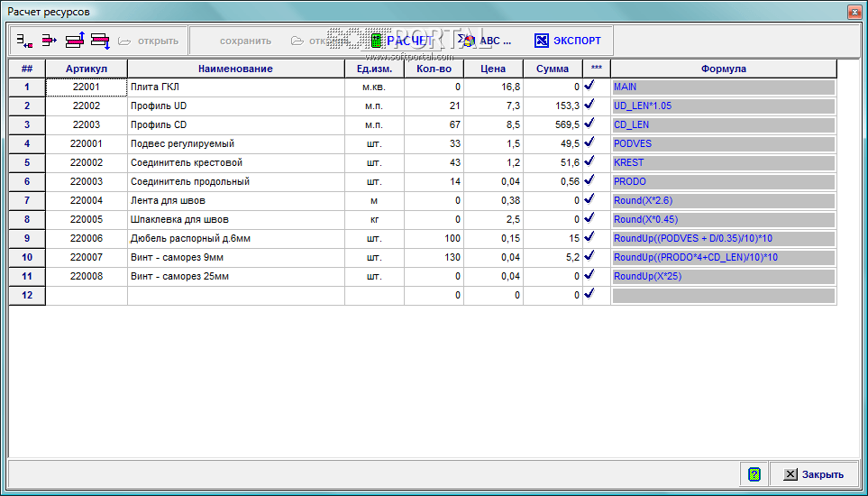Select the RoundUp((PODVES + D/0.35)/10)*10 formula
The image size is (868, 496).
point(724,239)
